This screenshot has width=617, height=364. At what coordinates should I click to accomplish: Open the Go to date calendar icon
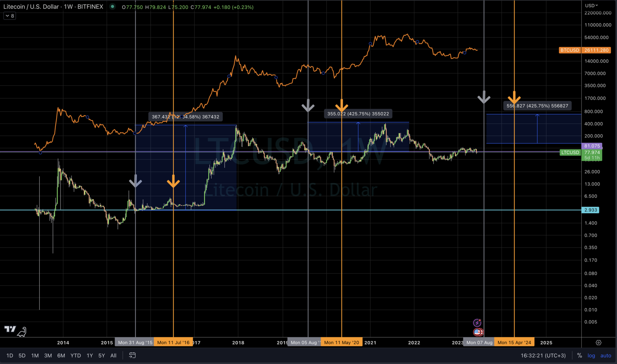coord(132,355)
